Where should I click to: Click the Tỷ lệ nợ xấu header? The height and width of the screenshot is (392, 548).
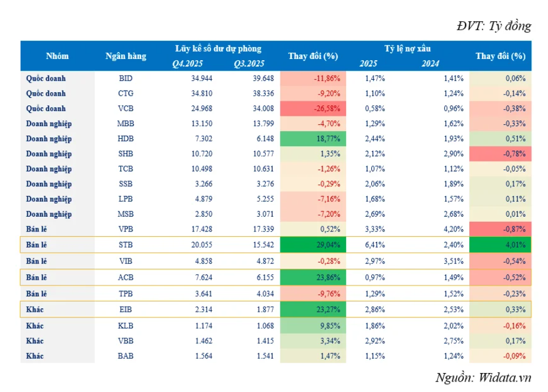[407, 49]
